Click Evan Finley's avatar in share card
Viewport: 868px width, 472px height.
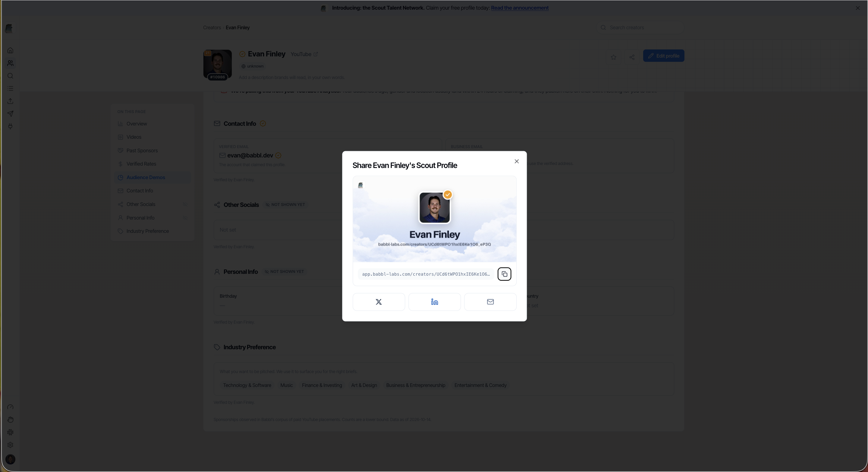click(x=434, y=207)
